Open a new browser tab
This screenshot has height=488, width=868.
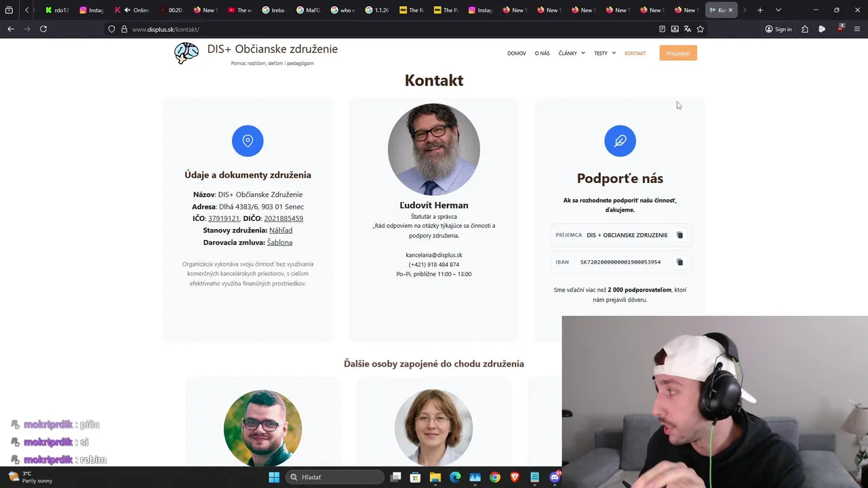point(760,10)
